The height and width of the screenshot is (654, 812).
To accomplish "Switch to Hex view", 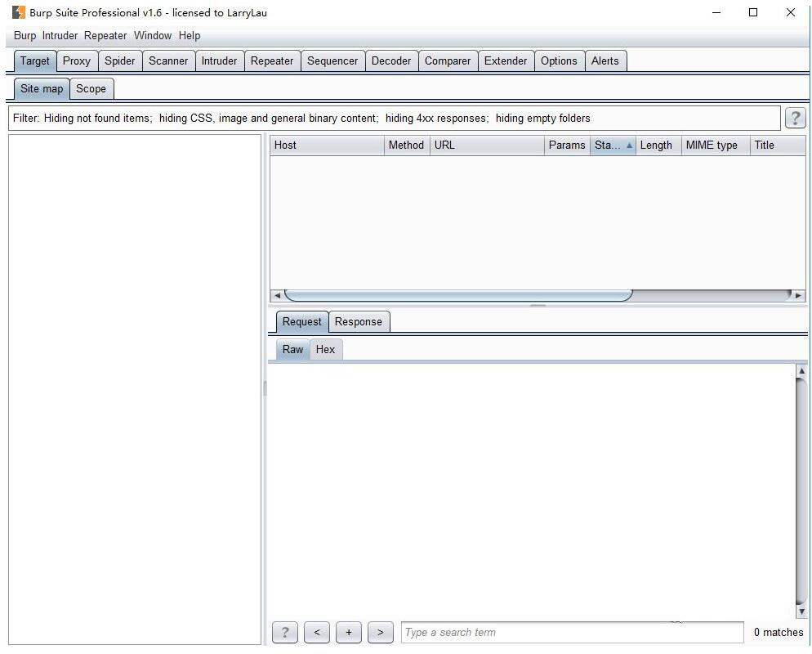I will click(x=325, y=350).
